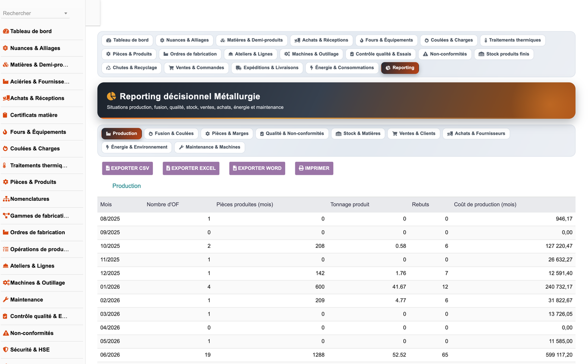Screen dimensions: 588x364
Task: Open Traitements thermiques top tab
Action: click(512, 40)
